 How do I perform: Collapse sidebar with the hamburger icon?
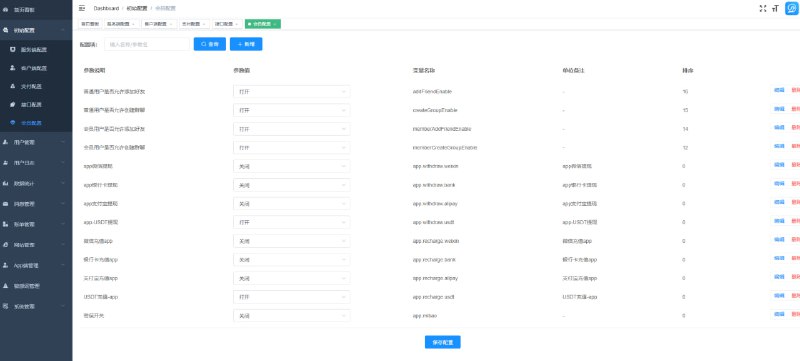(x=82, y=8)
